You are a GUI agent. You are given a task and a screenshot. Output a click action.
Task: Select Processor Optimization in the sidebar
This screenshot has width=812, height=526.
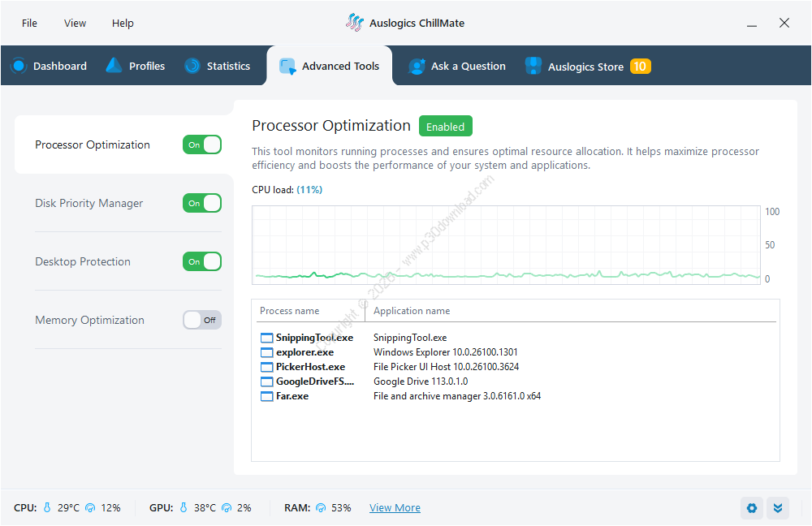(x=93, y=145)
